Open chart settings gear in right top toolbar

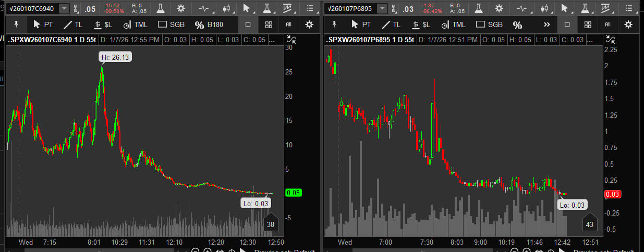pyautogui.click(x=499, y=8)
